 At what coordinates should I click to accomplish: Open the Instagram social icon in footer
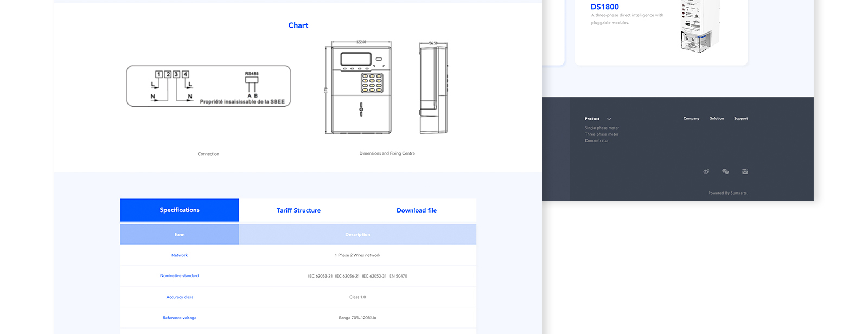(745, 171)
